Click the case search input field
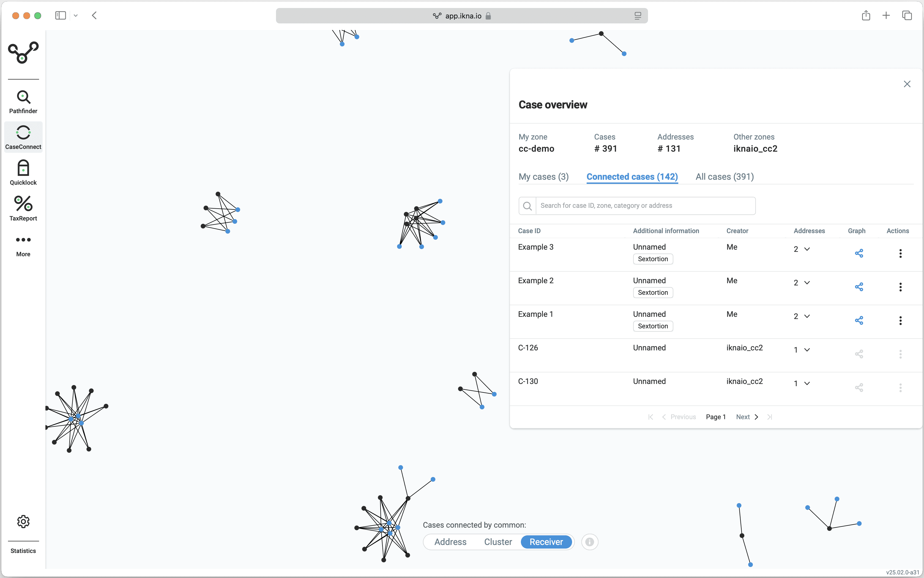The image size is (924, 578). pyautogui.click(x=645, y=206)
